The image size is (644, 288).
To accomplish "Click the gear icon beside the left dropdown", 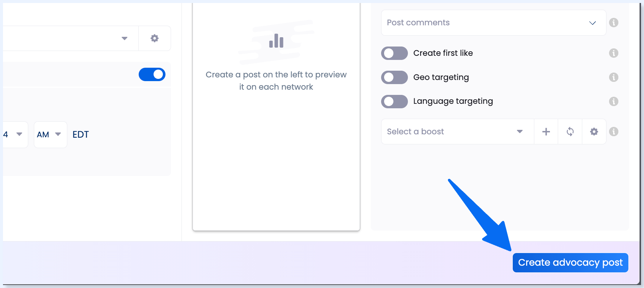I will 155,38.
